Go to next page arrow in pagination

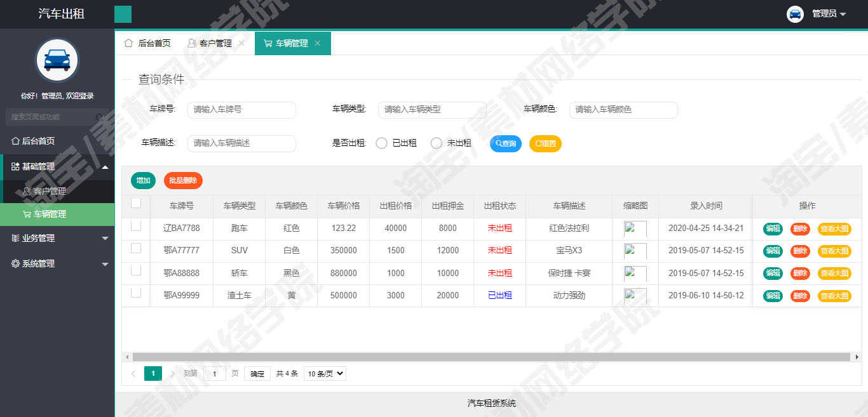(x=172, y=374)
